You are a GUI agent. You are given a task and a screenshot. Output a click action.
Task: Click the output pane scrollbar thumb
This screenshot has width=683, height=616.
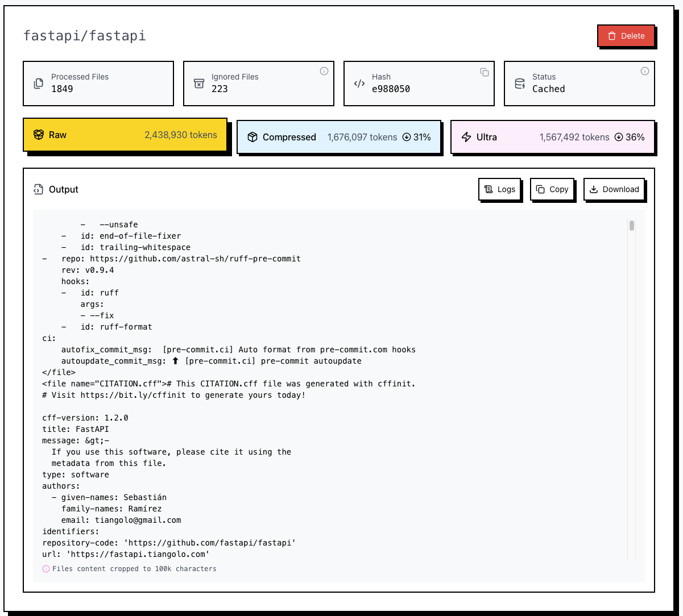pos(632,226)
